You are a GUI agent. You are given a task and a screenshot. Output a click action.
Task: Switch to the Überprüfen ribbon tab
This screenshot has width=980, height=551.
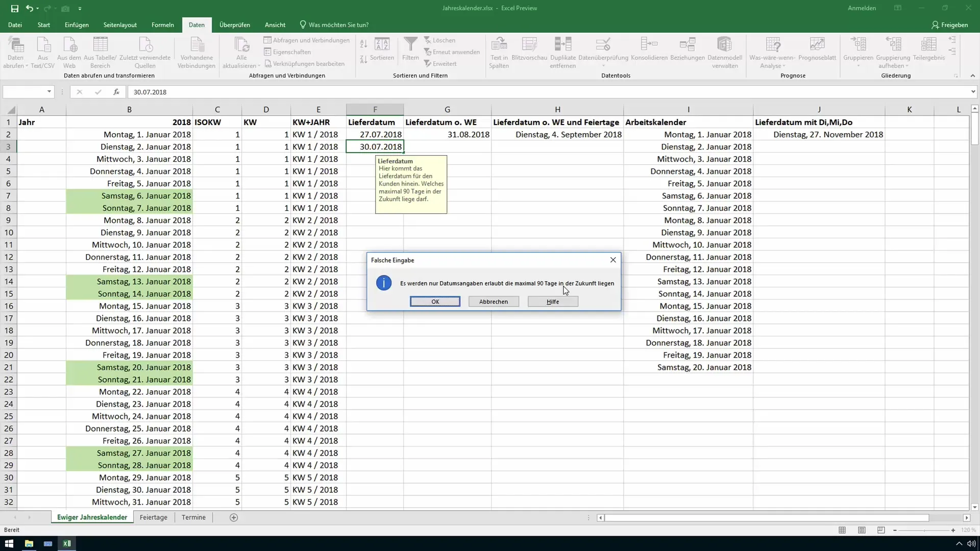click(235, 24)
